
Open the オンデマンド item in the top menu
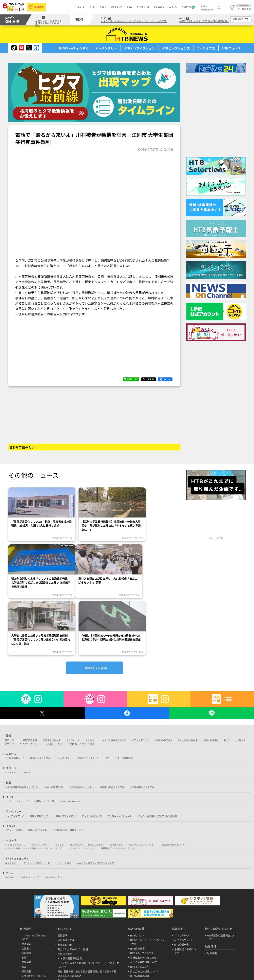coord(116,7)
